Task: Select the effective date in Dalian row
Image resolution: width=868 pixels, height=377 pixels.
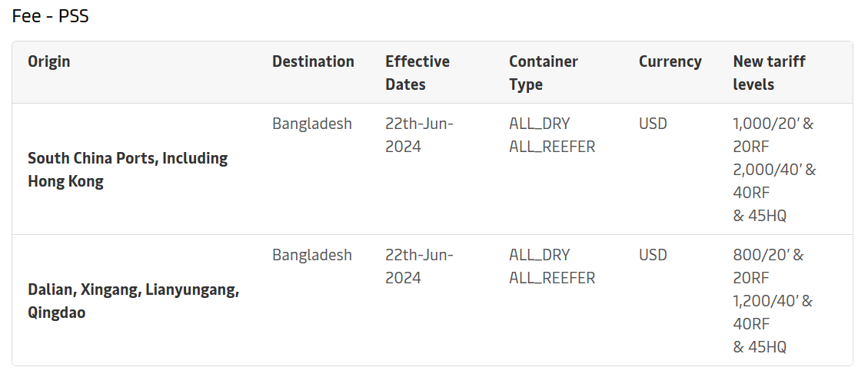Action: 419,266
